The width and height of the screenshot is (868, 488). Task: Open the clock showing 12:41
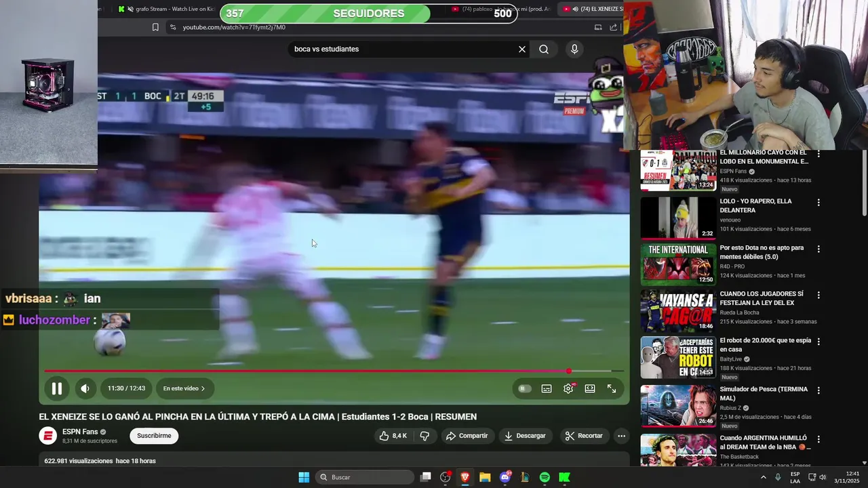tap(847, 477)
